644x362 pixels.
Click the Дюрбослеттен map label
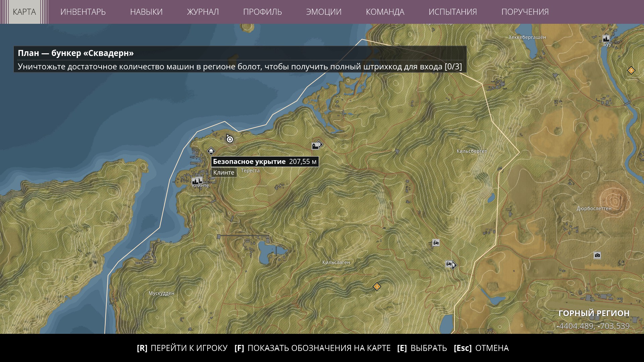coord(594,208)
